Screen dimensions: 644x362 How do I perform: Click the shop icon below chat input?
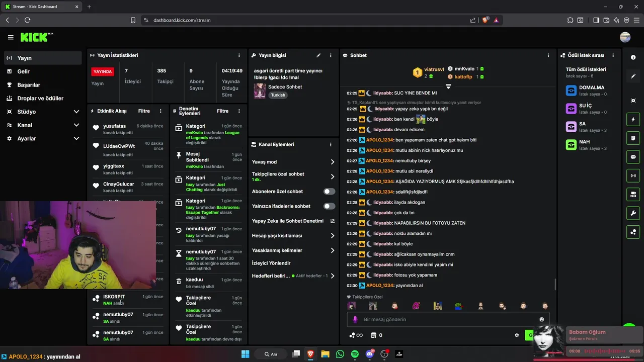tap(373, 335)
